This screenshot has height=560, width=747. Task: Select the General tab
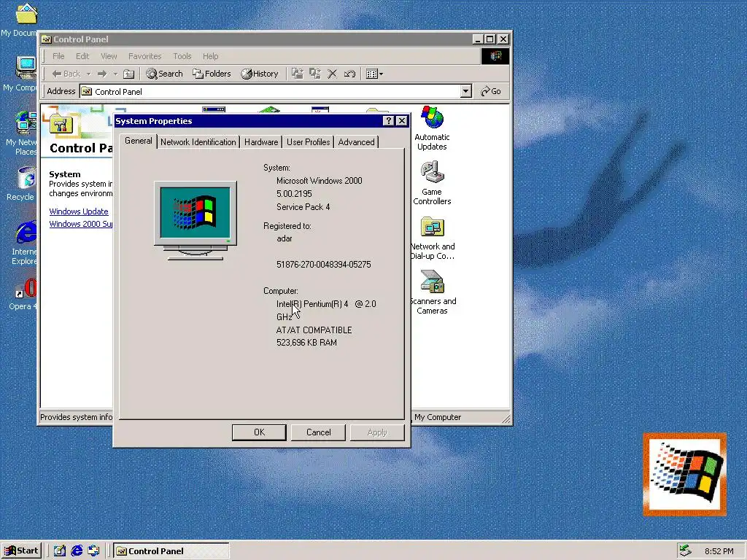pos(138,141)
